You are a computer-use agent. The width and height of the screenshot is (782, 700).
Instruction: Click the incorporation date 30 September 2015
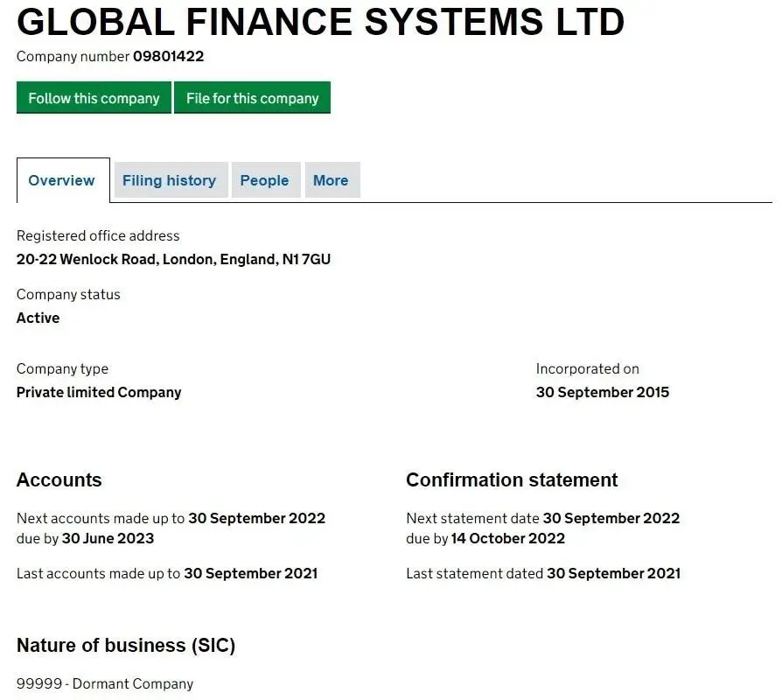point(602,392)
